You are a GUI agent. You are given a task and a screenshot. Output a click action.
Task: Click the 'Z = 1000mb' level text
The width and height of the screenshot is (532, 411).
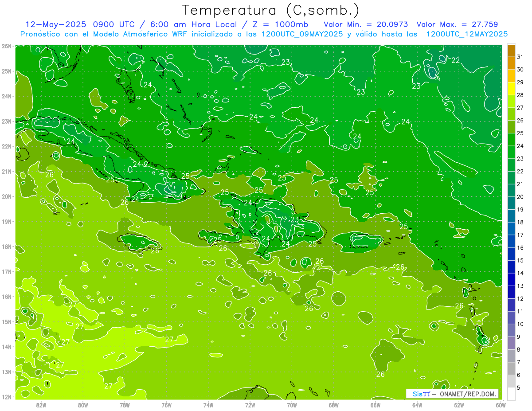point(281,24)
